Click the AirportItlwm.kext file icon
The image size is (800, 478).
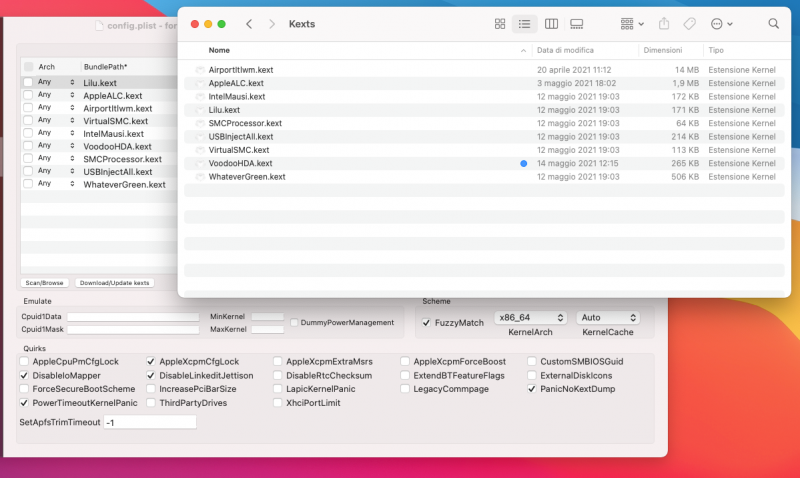tap(200, 70)
